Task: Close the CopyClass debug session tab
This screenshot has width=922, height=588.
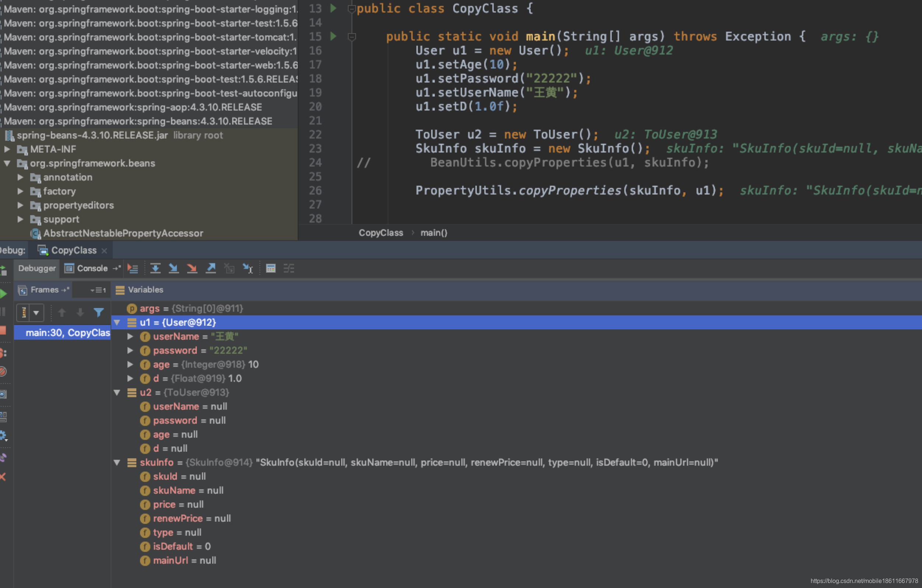Action: 104,251
